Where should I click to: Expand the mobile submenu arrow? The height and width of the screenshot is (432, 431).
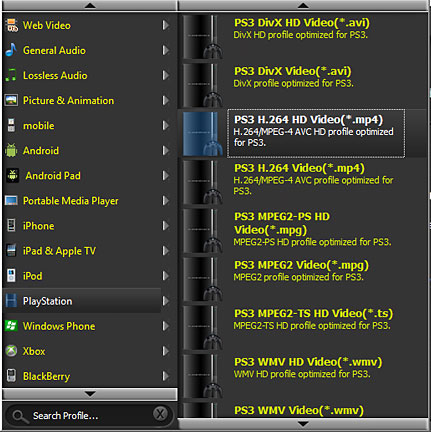tap(165, 125)
